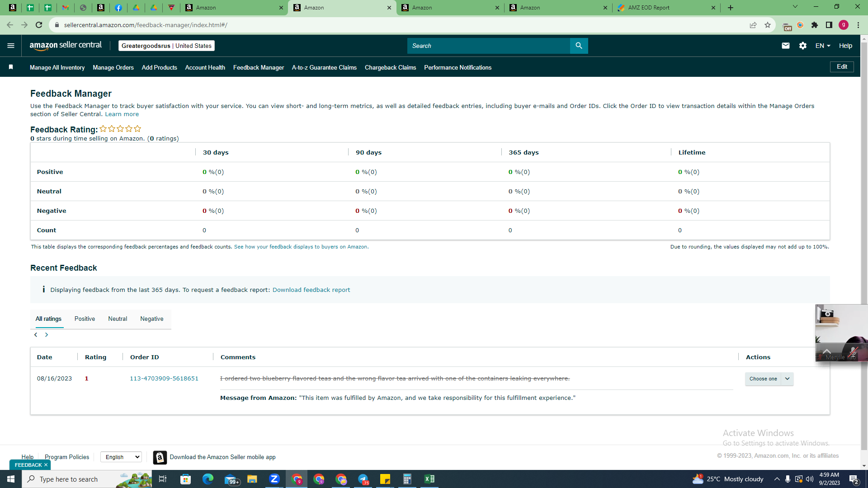Select the Positive ratings tab
Viewport: 868px width, 488px height.
(85, 319)
